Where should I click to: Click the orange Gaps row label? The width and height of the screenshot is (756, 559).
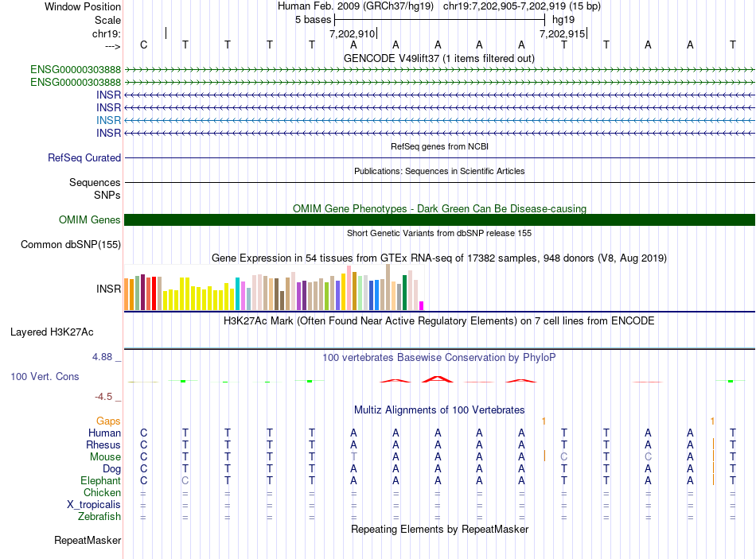[x=108, y=421]
